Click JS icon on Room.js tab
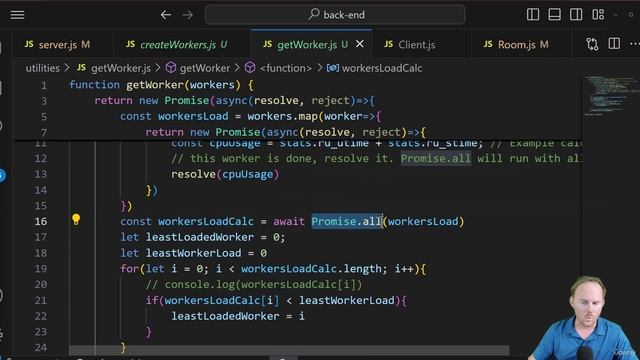The width and height of the screenshot is (640, 360). [488, 44]
